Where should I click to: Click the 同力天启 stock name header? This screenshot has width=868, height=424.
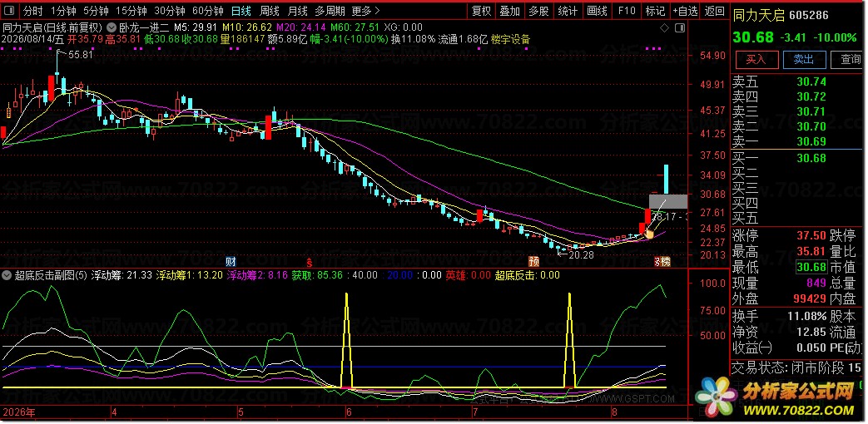point(758,16)
